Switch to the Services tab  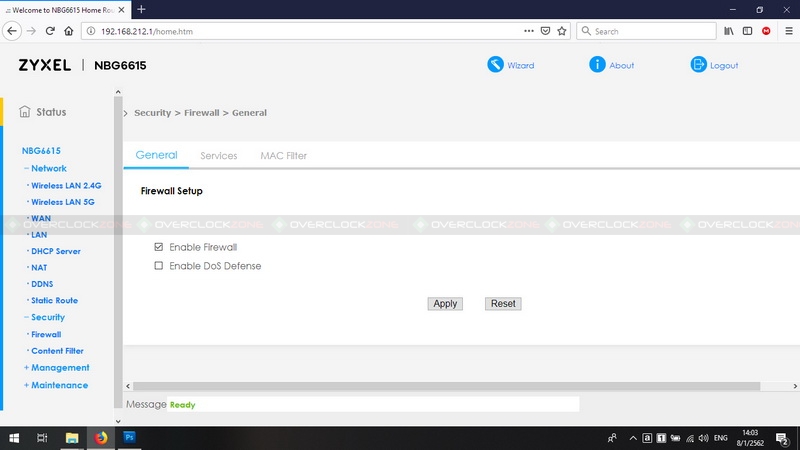click(218, 156)
